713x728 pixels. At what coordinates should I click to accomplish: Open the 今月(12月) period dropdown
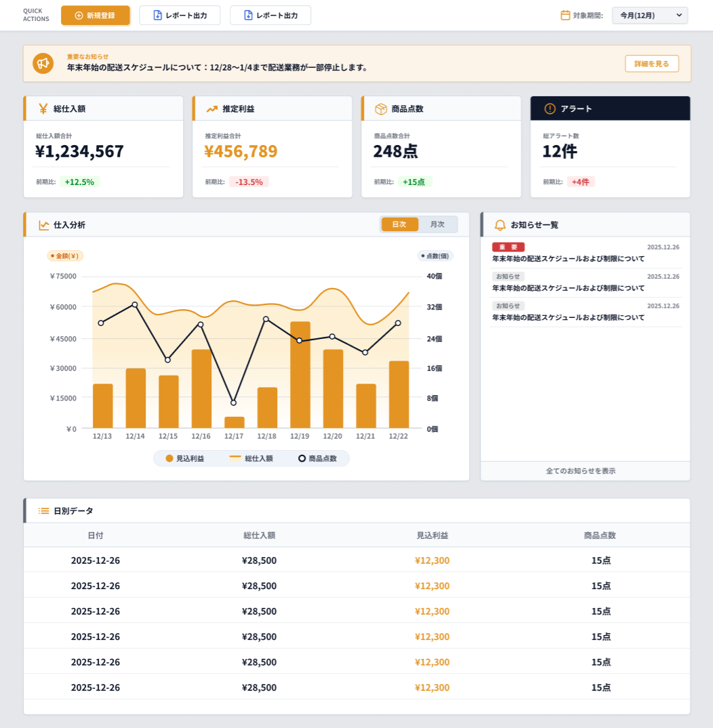point(649,15)
